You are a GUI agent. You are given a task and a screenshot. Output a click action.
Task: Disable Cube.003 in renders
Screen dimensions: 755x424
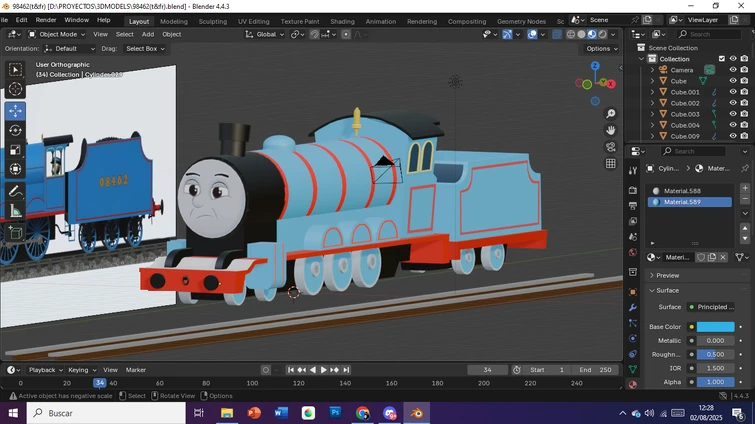[x=744, y=114]
